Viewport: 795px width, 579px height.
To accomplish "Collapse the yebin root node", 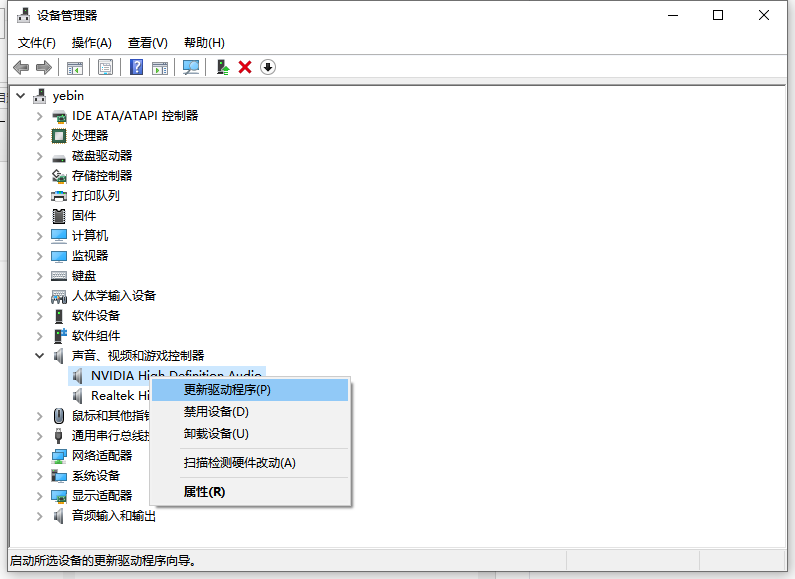I will (x=21, y=96).
